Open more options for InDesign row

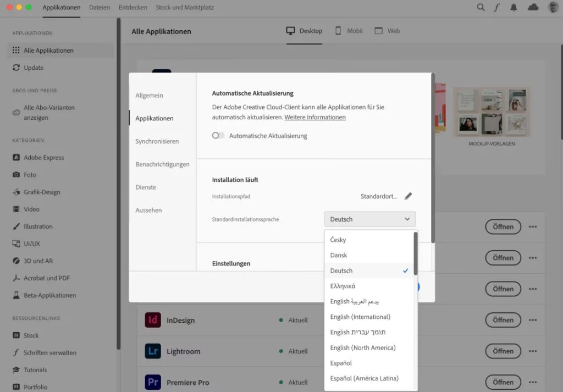click(x=533, y=320)
